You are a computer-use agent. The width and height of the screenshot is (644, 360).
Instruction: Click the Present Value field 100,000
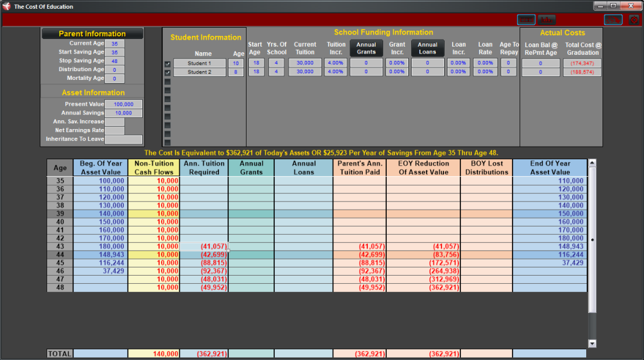(124, 104)
